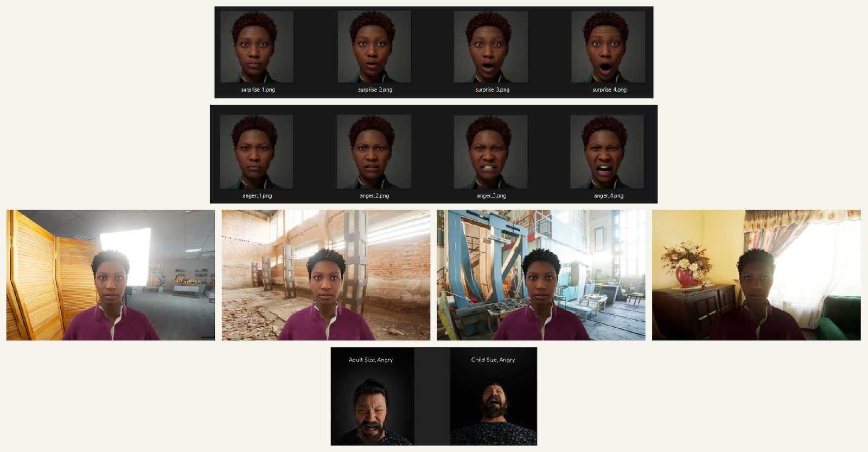Select the surprise_3.png thumbnail

pyautogui.click(x=491, y=47)
